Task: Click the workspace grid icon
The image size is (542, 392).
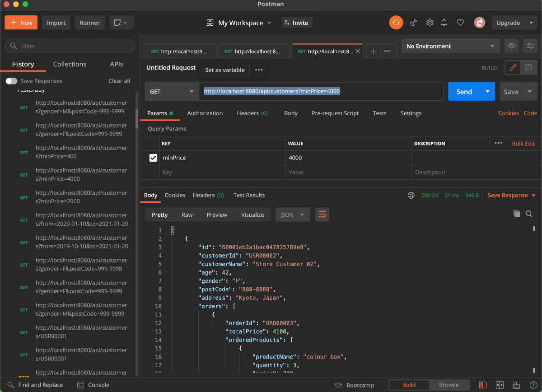Action: point(210,23)
